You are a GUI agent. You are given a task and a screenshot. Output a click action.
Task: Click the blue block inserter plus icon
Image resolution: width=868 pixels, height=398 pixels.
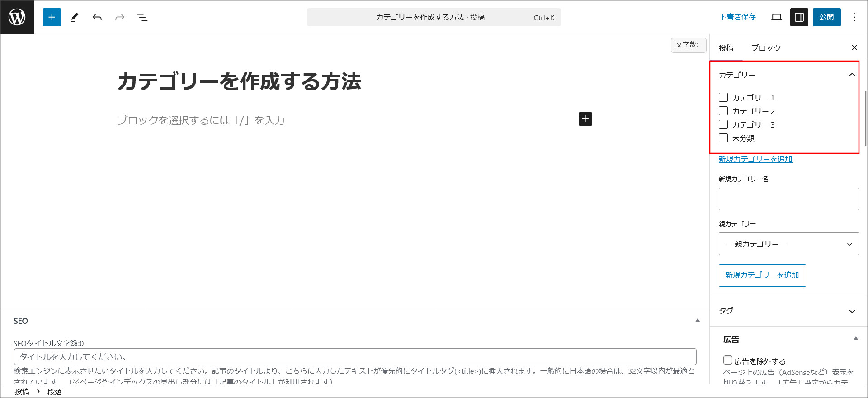52,17
